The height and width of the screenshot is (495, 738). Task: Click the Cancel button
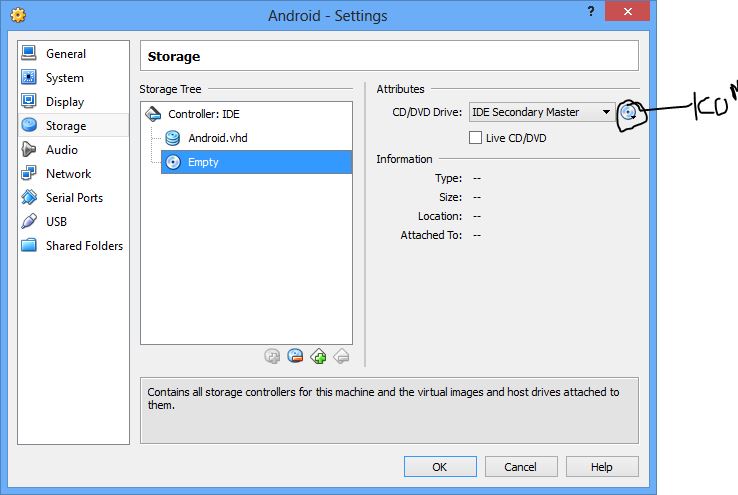tap(521, 467)
